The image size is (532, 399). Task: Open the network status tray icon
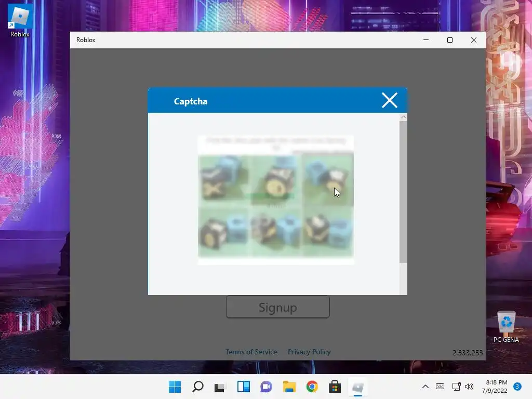[x=456, y=387]
